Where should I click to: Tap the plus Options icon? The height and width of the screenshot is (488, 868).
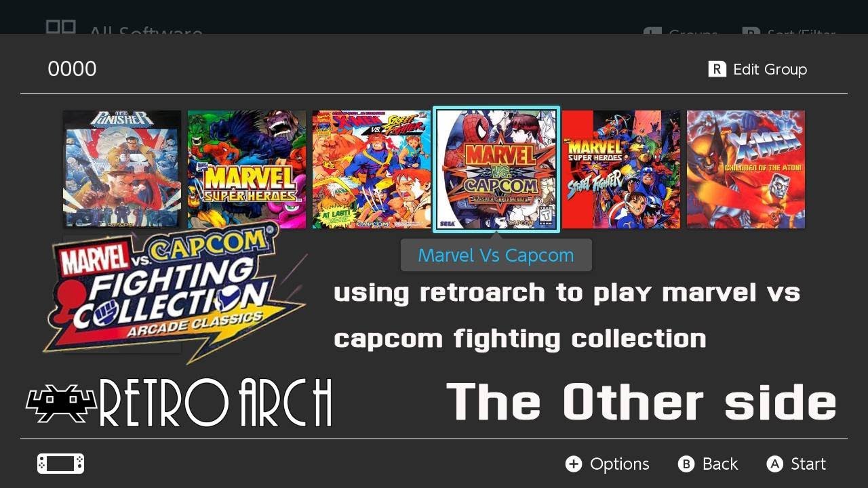pos(574,464)
